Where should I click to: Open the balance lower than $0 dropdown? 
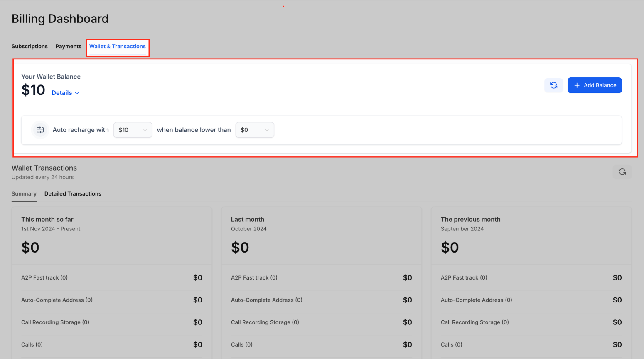tap(254, 130)
